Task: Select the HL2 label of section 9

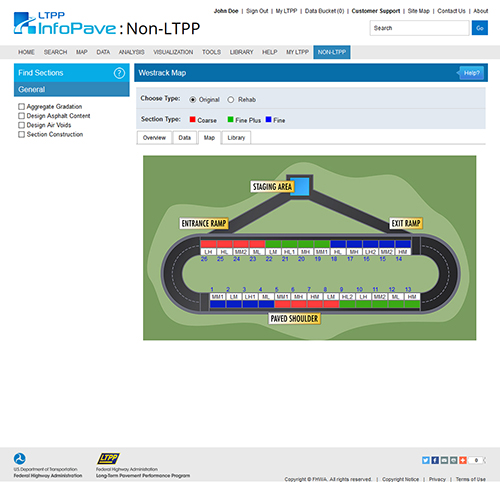Action: pos(347,297)
